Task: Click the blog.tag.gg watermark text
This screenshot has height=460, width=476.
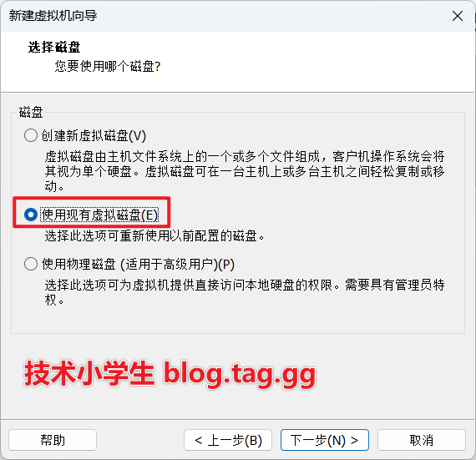Action: (240, 375)
